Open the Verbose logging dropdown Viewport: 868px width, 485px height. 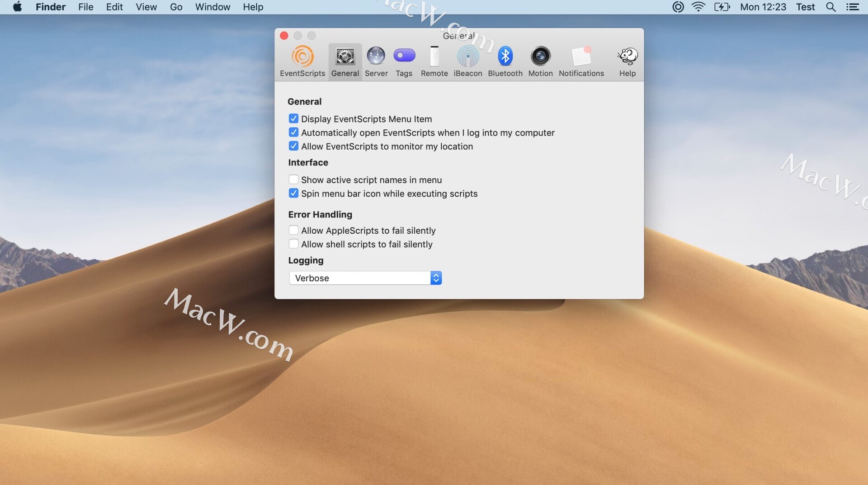coord(365,278)
